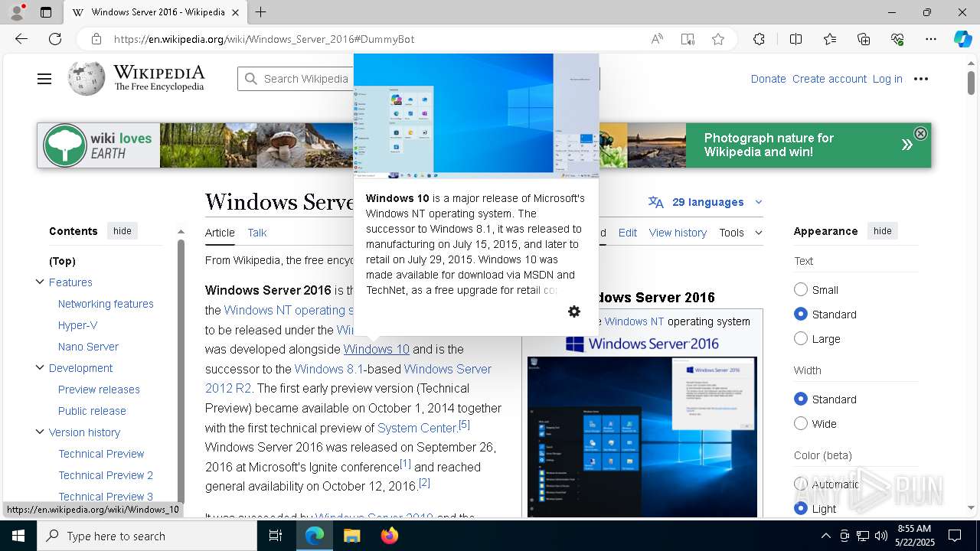The height and width of the screenshot is (551, 980).
Task: Select Automatic color mode
Action: click(x=801, y=484)
